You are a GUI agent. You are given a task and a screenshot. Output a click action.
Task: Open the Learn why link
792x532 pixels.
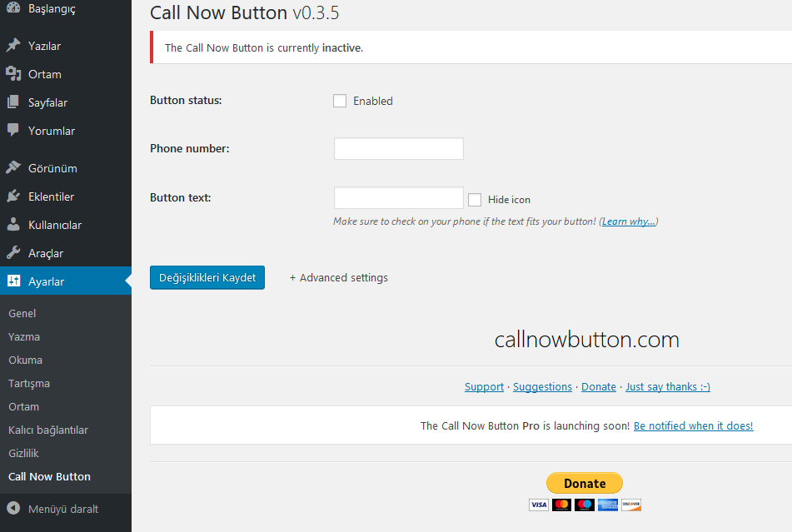(x=629, y=221)
